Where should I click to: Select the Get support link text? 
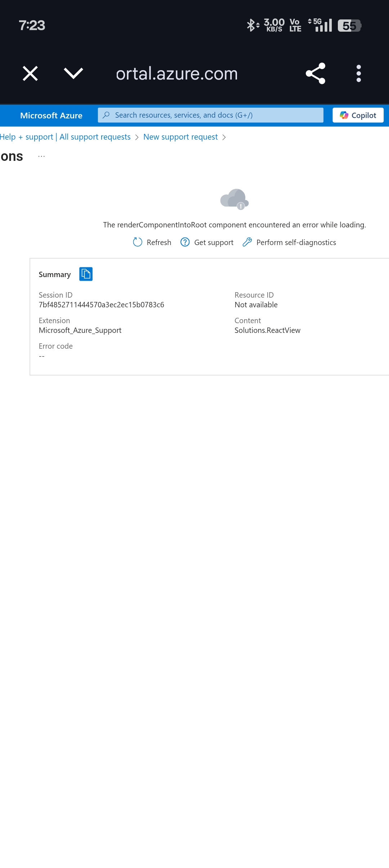214,243
